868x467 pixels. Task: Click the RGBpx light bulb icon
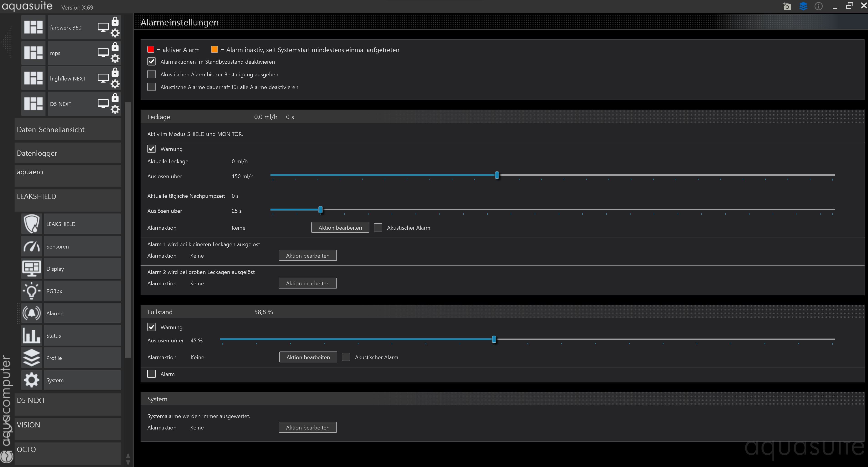tap(32, 291)
